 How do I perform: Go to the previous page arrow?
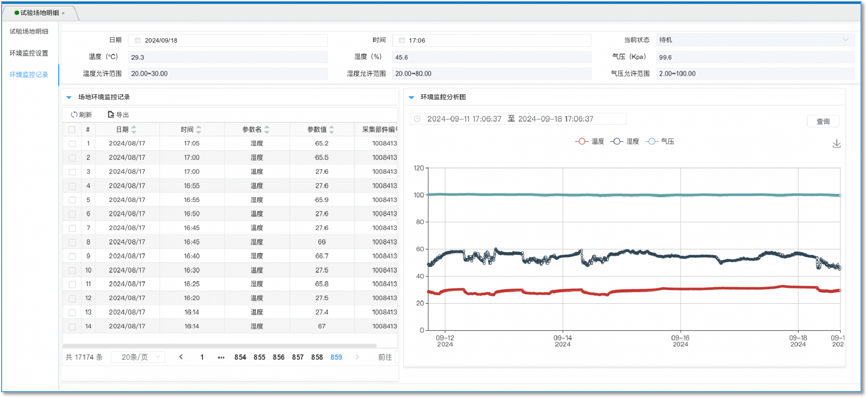(x=181, y=357)
